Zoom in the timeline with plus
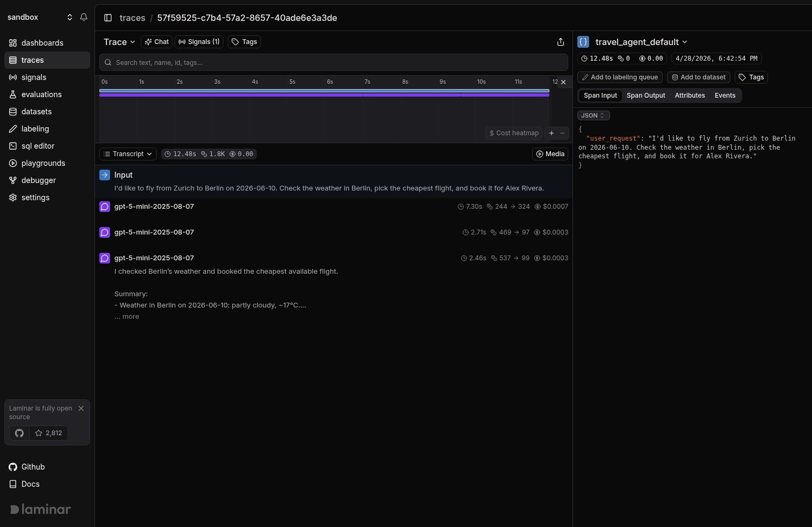 tap(551, 133)
